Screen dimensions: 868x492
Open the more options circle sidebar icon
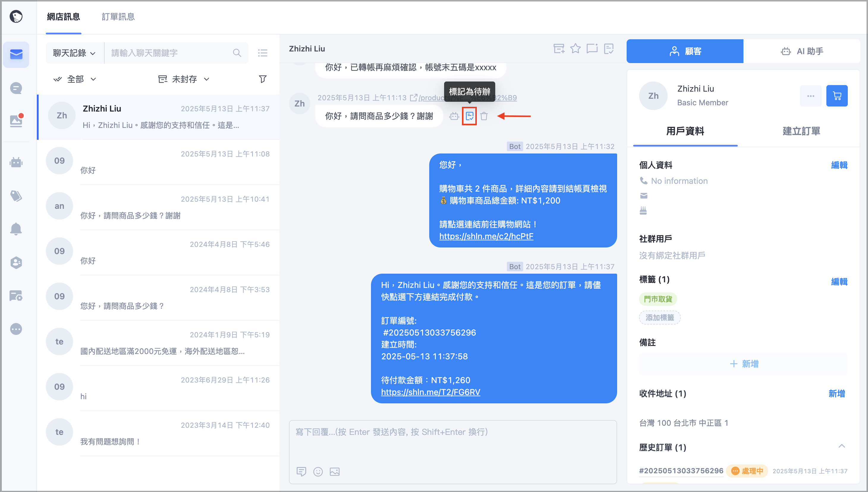pos(16,329)
